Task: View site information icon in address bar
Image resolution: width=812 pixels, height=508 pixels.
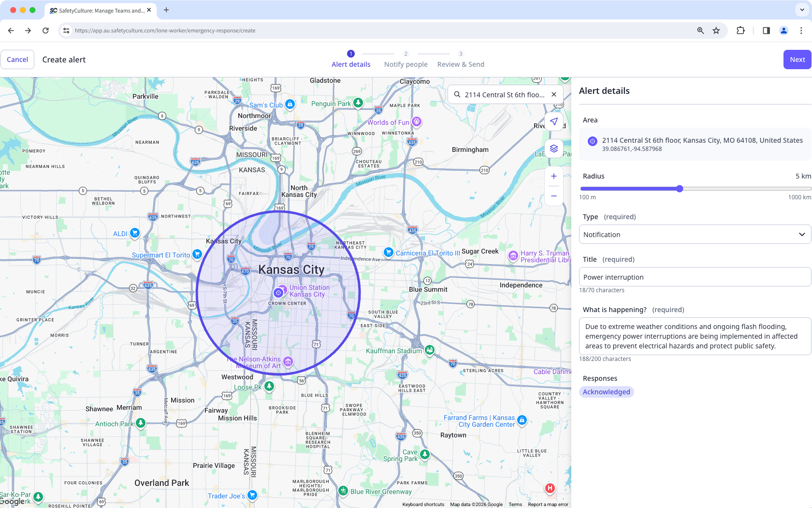Action: click(x=66, y=30)
